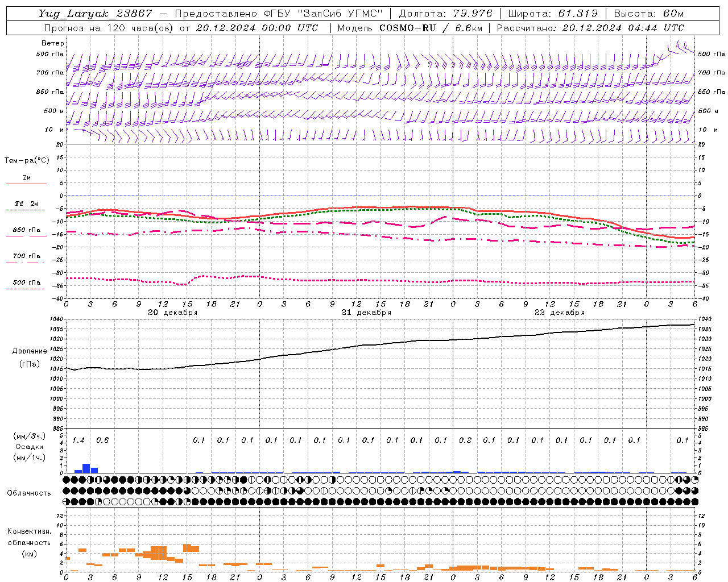Click the tallest blue hourly precipitation bar
This screenshot has height=582, width=728.
coord(86,468)
